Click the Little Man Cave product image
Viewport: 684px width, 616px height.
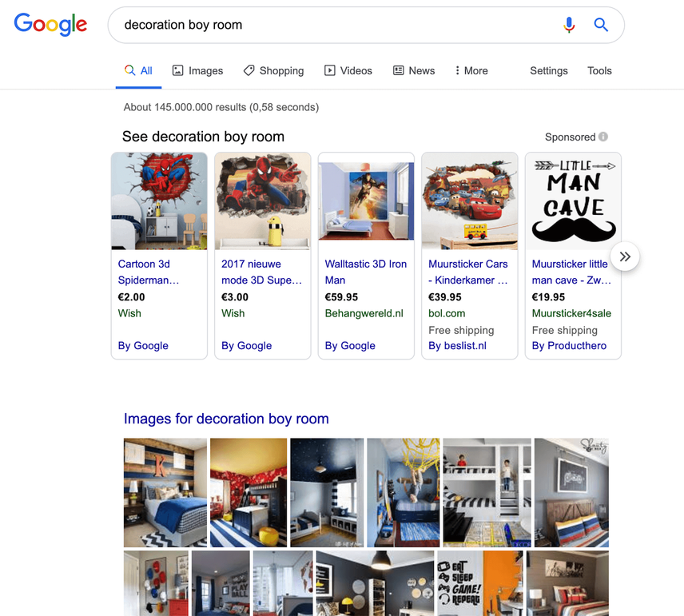573,201
